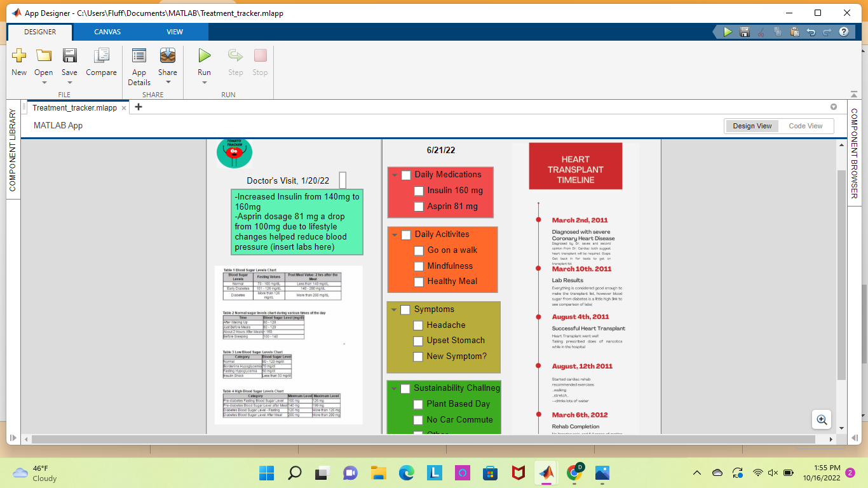The image size is (868, 488).
Task: Click the zoom magnifier on canvas
Action: pos(822,419)
